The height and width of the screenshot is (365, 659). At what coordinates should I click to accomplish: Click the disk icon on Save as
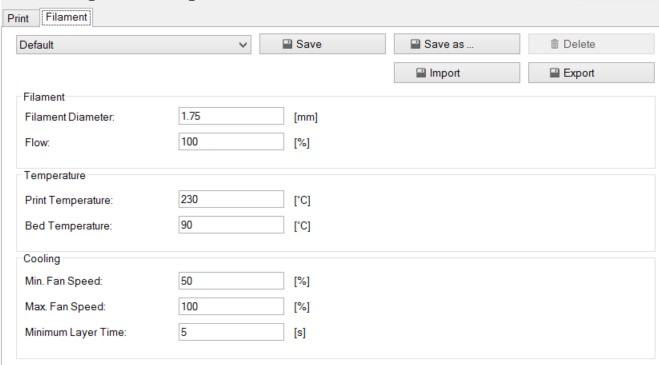click(x=415, y=44)
